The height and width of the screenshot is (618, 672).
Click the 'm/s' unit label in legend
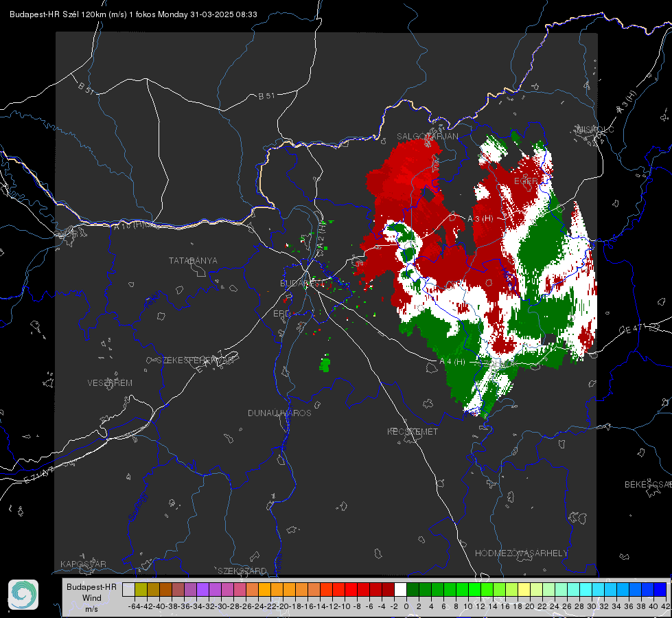pyautogui.click(x=91, y=609)
